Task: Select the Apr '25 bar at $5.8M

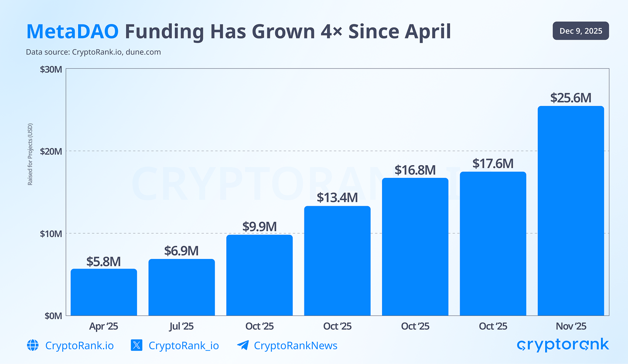Action: click(x=104, y=292)
